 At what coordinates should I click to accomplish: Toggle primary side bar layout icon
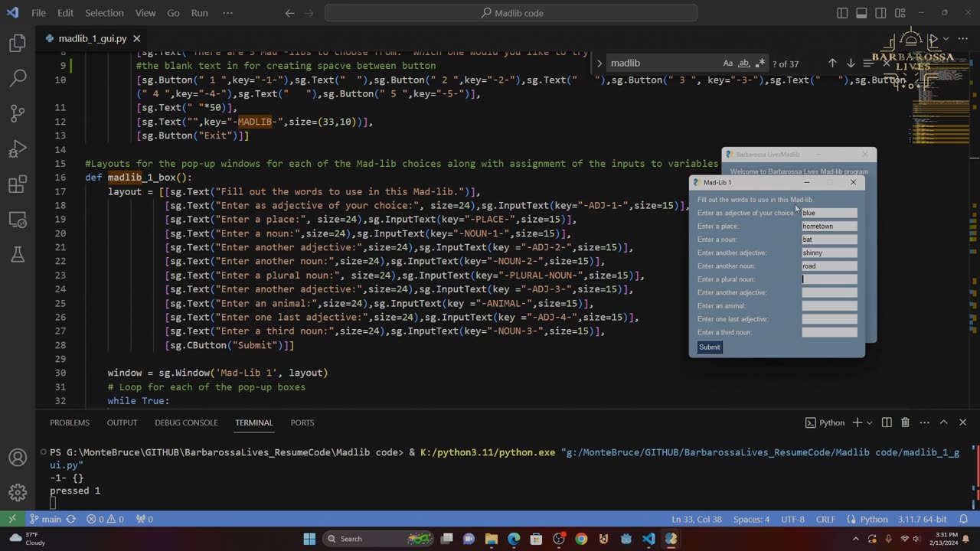842,13
